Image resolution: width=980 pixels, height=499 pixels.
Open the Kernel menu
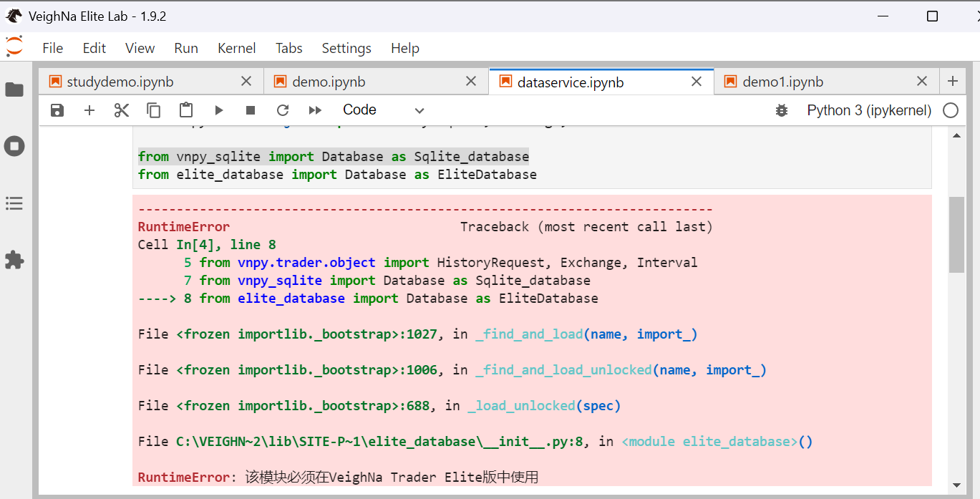[x=236, y=48]
